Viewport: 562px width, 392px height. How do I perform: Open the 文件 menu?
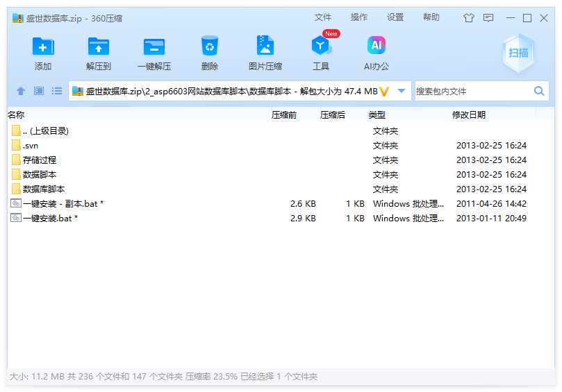click(x=322, y=17)
